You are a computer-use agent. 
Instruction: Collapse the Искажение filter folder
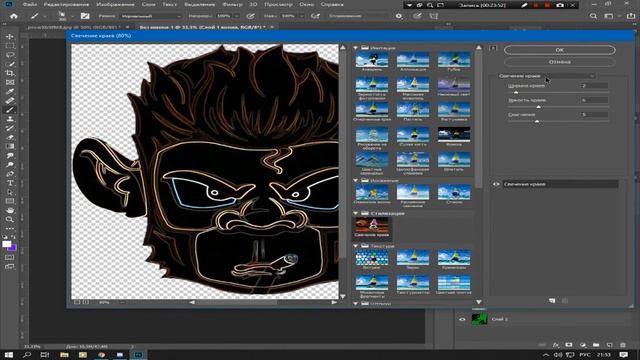tap(356, 180)
